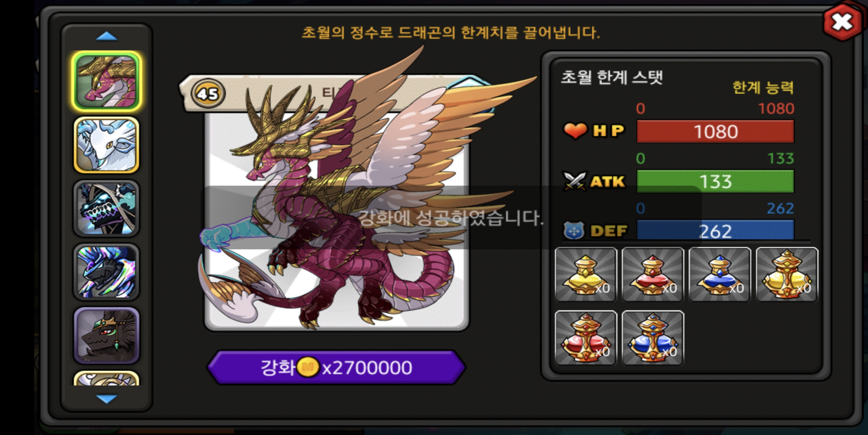
Task: Select the small blue essence potion
Action: click(720, 274)
